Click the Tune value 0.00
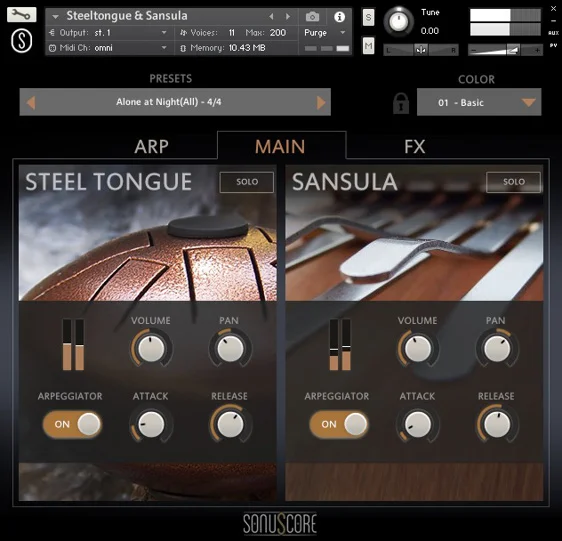 click(429, 31)
